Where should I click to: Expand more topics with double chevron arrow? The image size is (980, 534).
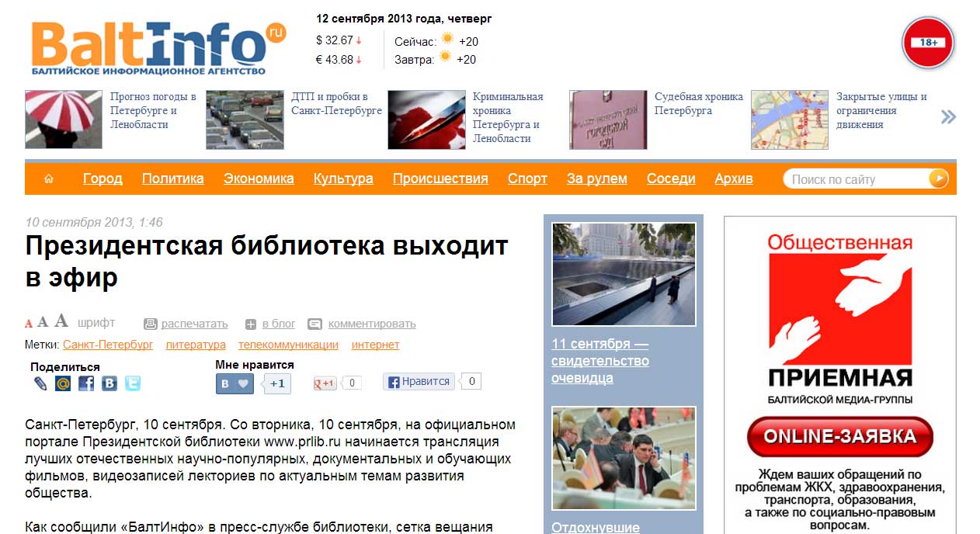point(948,117)
